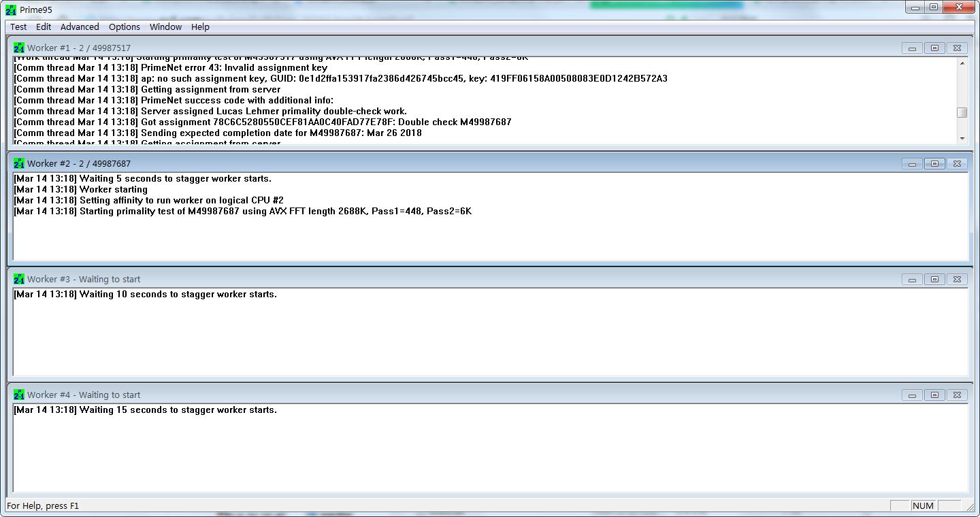Click scroll up arrow in Worker #1 log
980x517 pixels.
pos(962,63)
